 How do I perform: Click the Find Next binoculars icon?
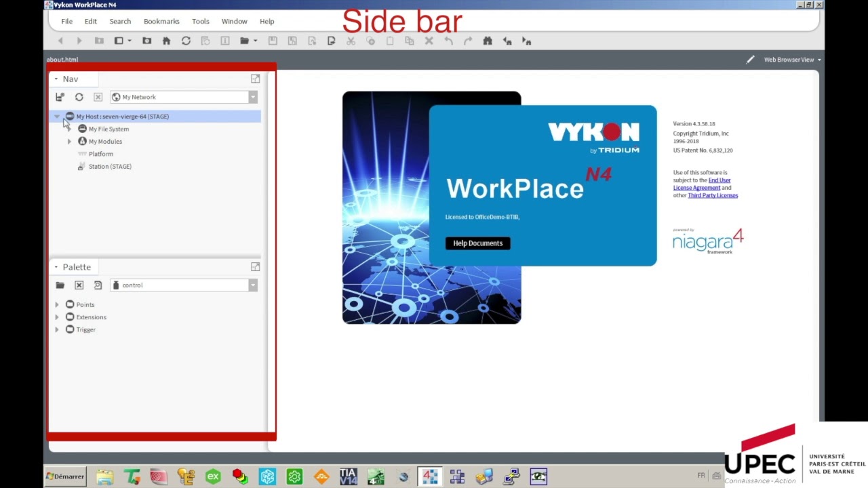tap(527, 41)
